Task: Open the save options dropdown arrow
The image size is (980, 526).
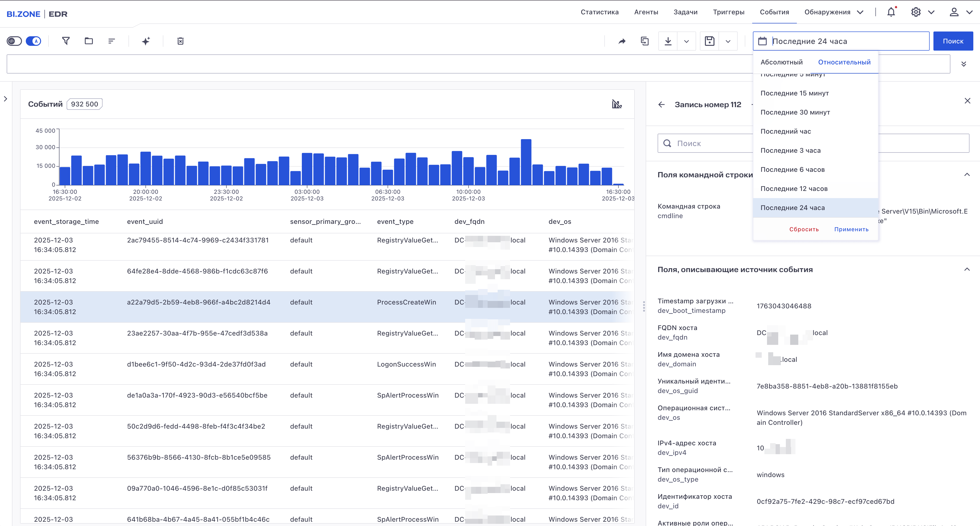Action: tap(728, 41)
